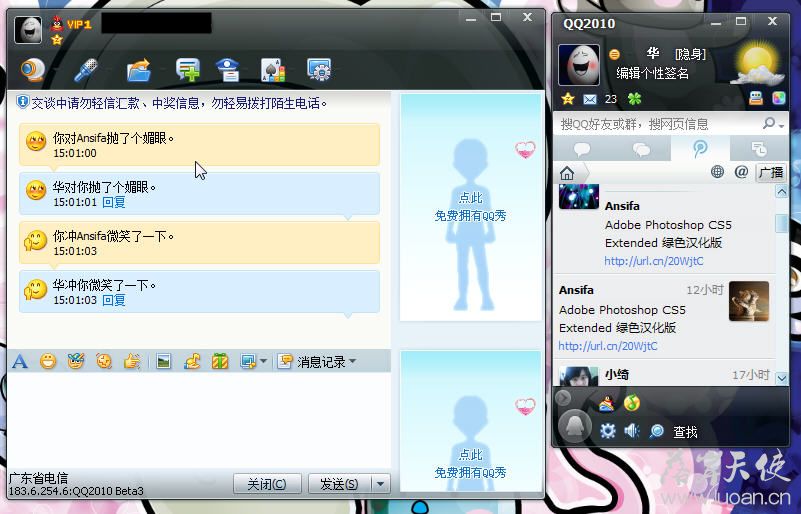
Task: Open remote assistance with the monitor-gear icon
Action: click(x=319, y=70)
